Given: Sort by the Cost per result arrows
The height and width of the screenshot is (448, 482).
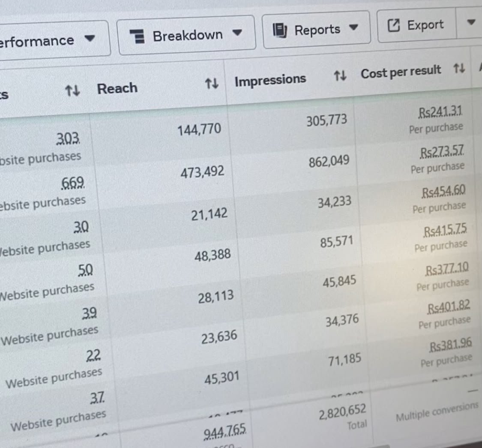Looking at the screenshot, I should (x=459, y=68).
